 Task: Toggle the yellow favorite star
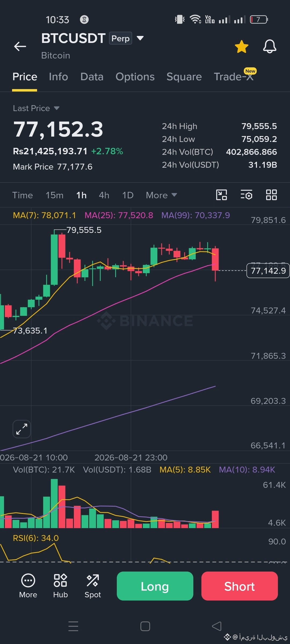(x=242, y=47)
